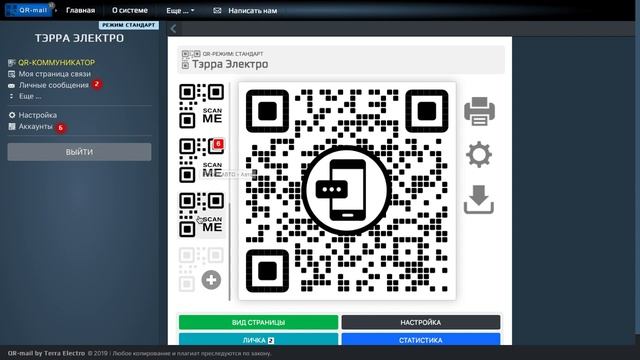The image size is (640, 360).
Task: Open Настройка in sidebar
Action: coord(38,115)
